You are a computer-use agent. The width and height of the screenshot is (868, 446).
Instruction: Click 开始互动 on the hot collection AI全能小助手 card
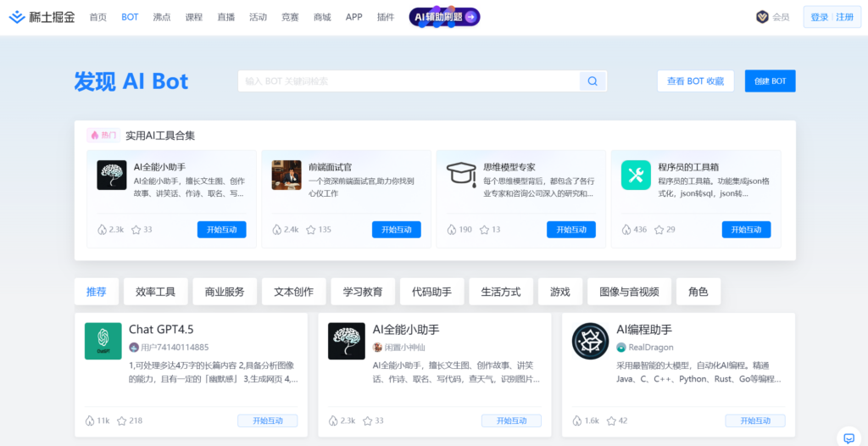tap(222, 230)
